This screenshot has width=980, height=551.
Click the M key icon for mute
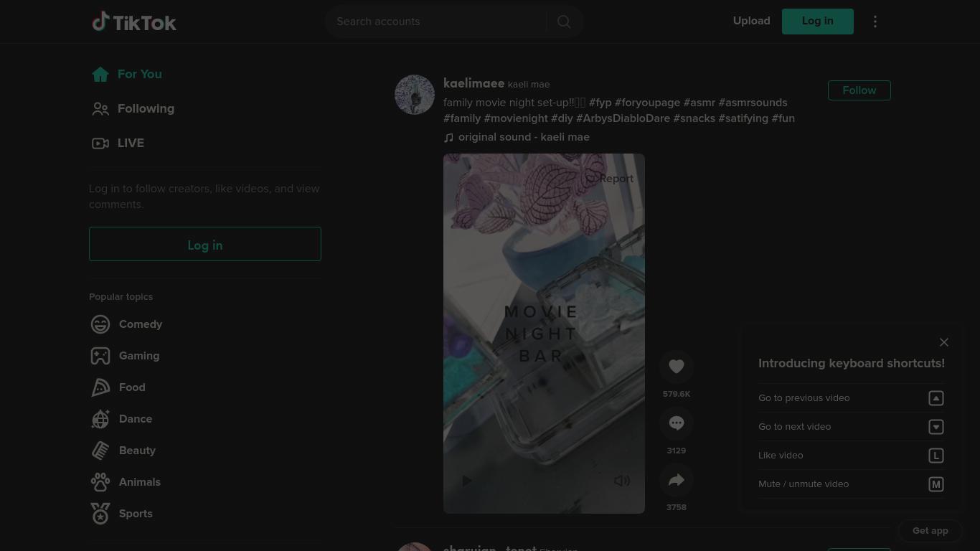tap(936, 484)
